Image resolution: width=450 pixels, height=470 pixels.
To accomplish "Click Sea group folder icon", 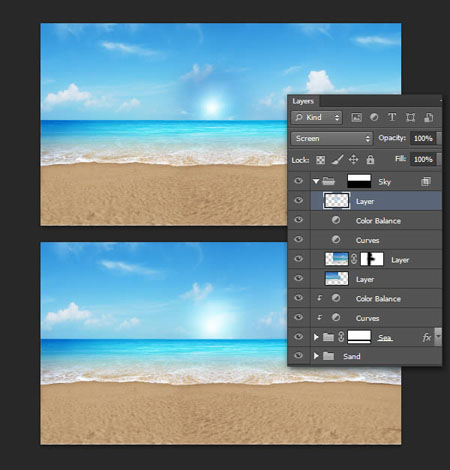I will (x=328, y=337).
